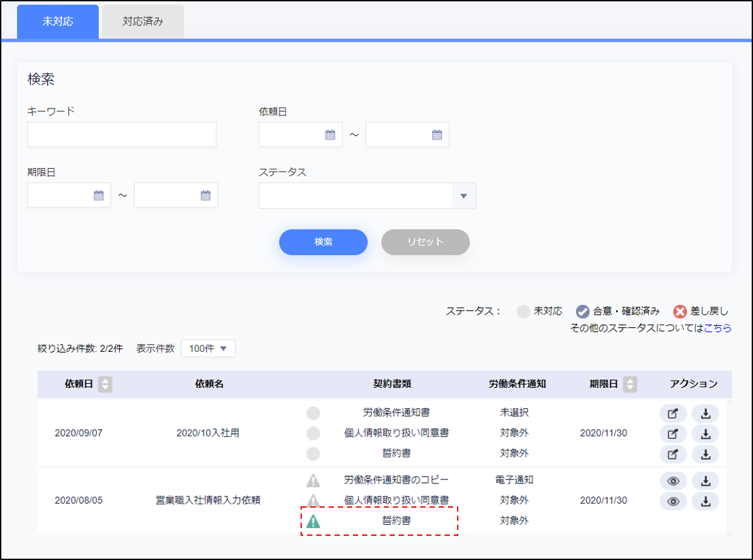Open edit icon for 2020/10入社用 個人情報取り扱い同意書
Viewport: 753px width, 560px height.
(x=673, y=434)
